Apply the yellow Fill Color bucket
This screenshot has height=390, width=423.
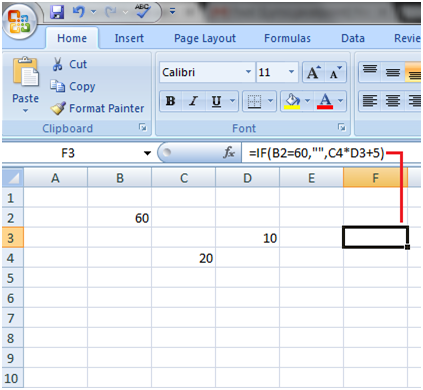(292, 101)
